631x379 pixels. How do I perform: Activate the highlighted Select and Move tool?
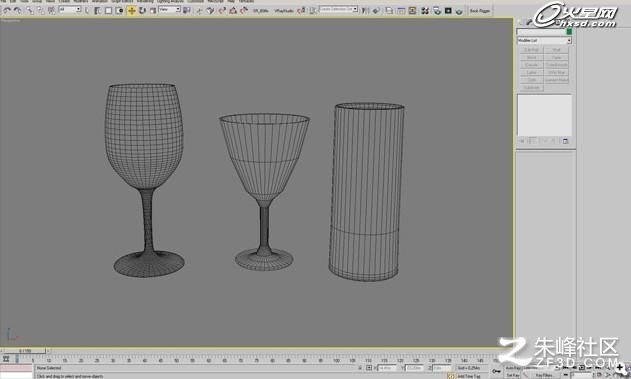coord(132,10)
